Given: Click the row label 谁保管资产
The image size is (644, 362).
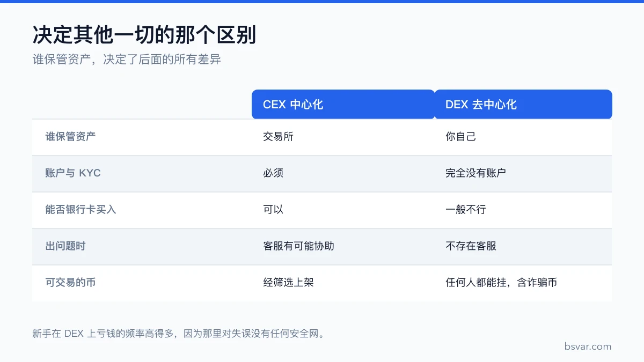Looking at the screenshot, I should [x=70, y=137].
